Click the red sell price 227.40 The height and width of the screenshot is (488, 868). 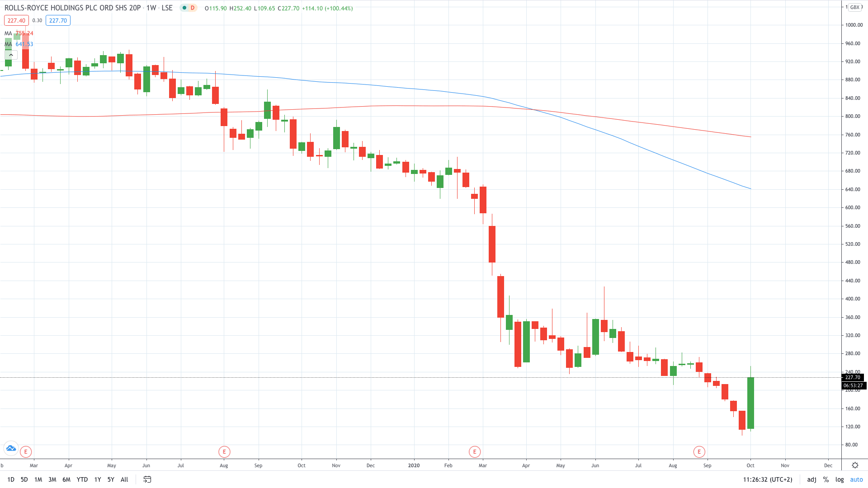16,20
